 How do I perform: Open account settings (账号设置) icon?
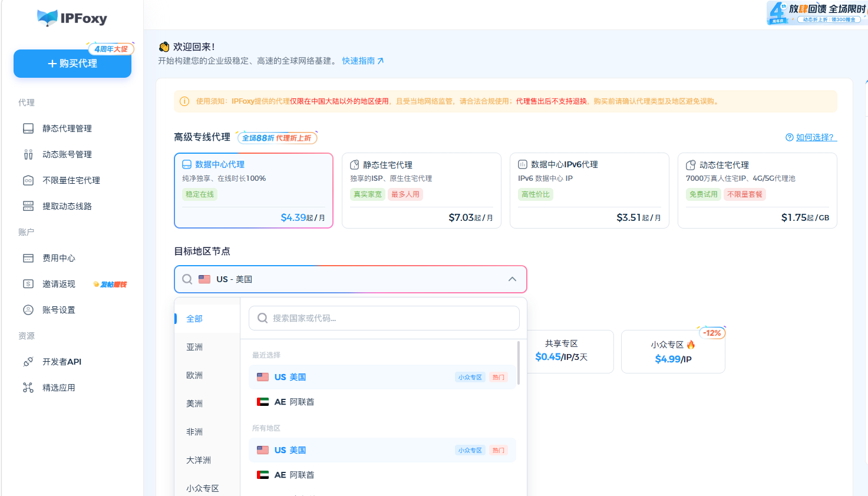tap(28, 310)
